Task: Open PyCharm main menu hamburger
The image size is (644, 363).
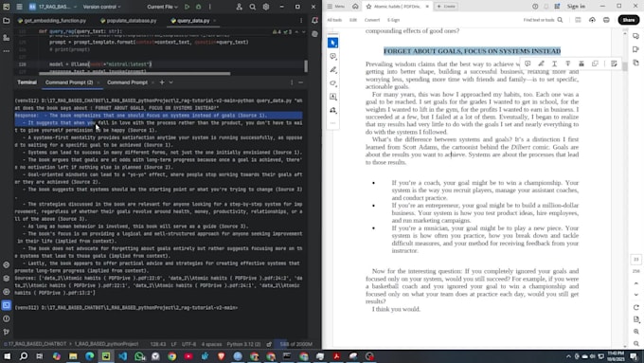Action: click(19, 7)
